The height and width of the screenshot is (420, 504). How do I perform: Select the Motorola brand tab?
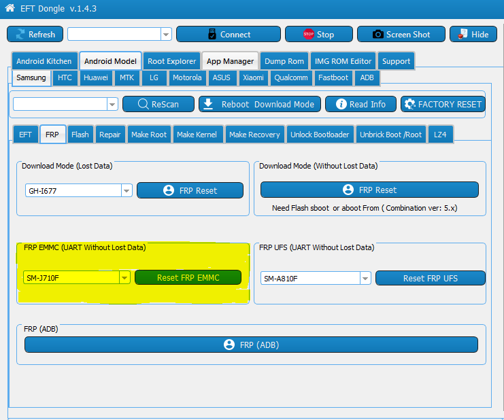click(x=187, y=77)
